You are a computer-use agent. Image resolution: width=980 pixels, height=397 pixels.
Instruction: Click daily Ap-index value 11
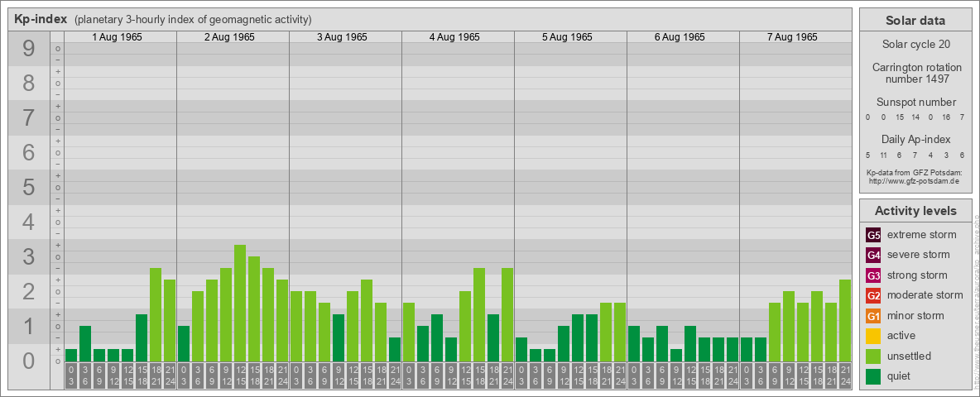[884, 155]
